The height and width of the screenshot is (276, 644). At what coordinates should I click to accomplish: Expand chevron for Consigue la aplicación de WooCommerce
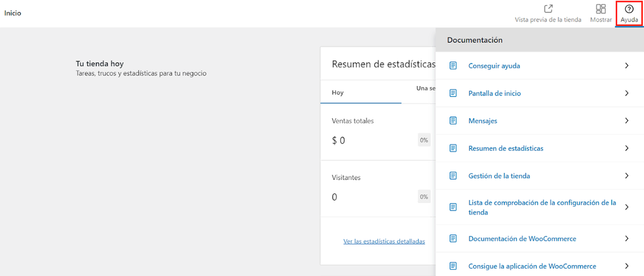[626, 266]
